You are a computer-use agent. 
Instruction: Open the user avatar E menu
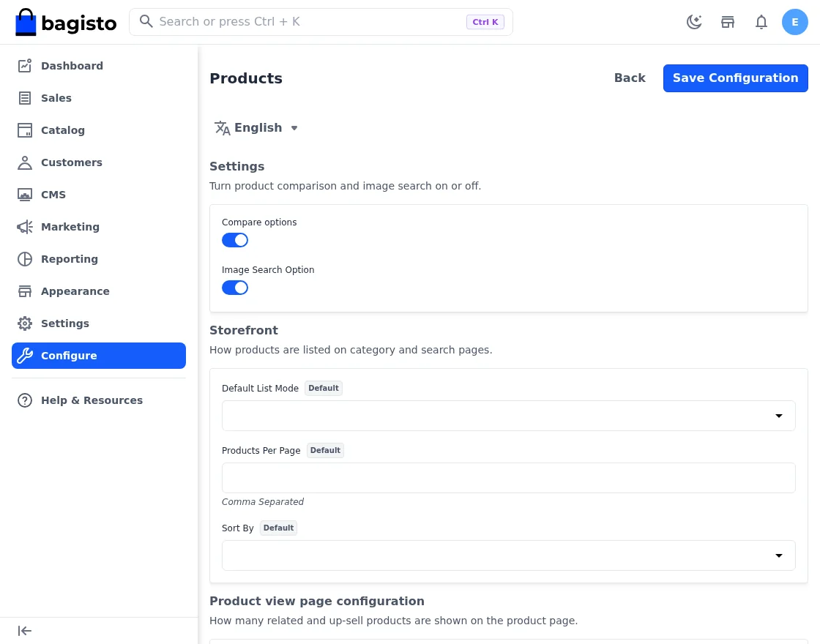point(794,22)
